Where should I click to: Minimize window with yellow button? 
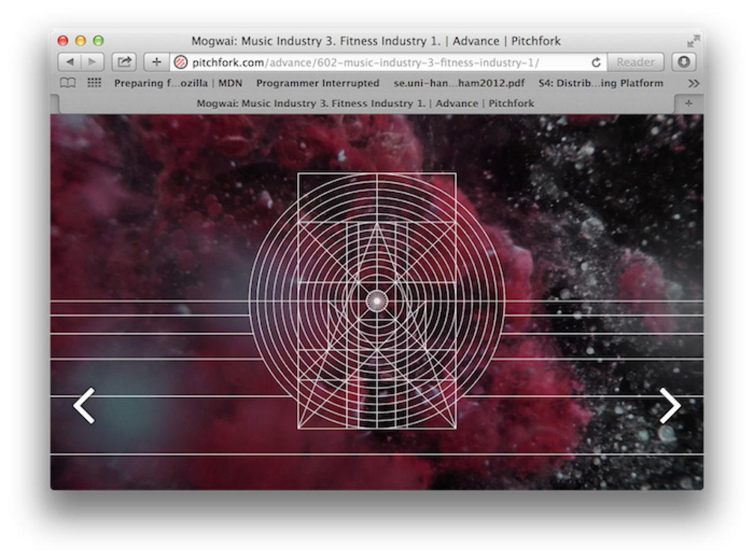[x=80, y=41]
